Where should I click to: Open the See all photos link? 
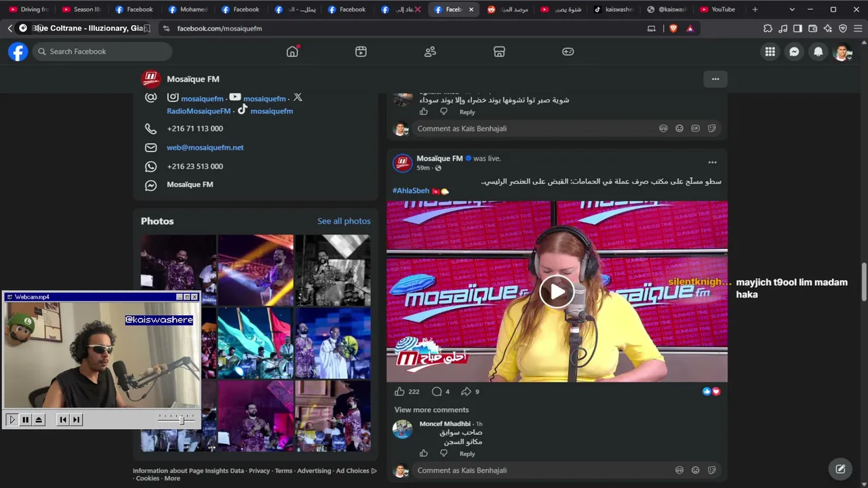344,221
